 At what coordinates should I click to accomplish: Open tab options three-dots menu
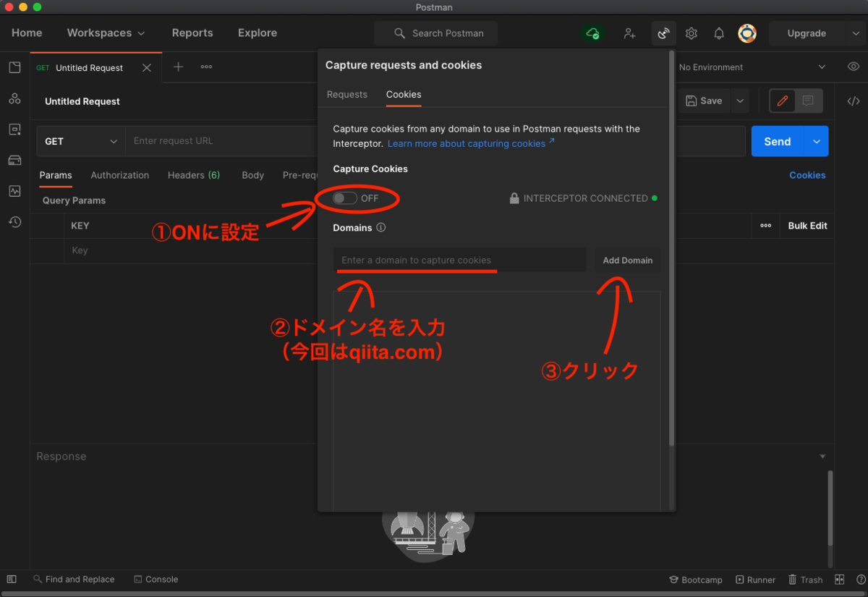(206, 67)
